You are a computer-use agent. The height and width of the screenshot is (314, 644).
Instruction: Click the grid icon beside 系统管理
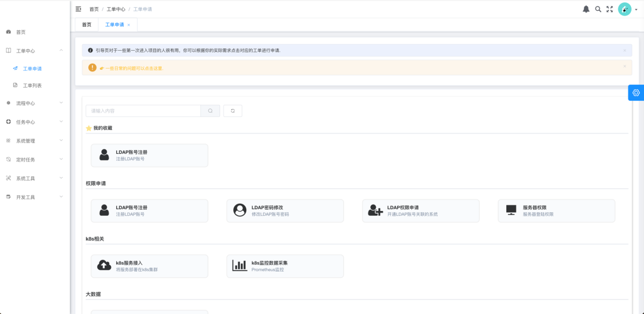(8, 141)
